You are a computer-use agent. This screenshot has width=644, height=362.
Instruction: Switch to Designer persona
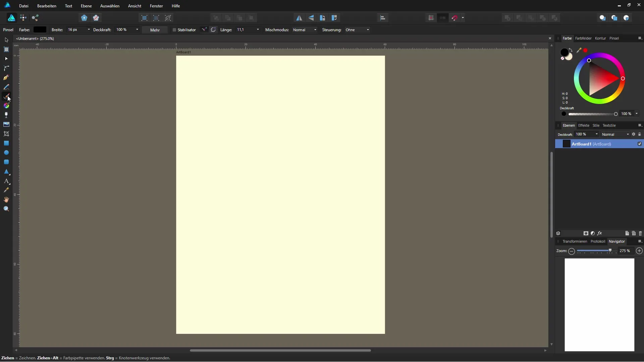click(x=12, y=18)
